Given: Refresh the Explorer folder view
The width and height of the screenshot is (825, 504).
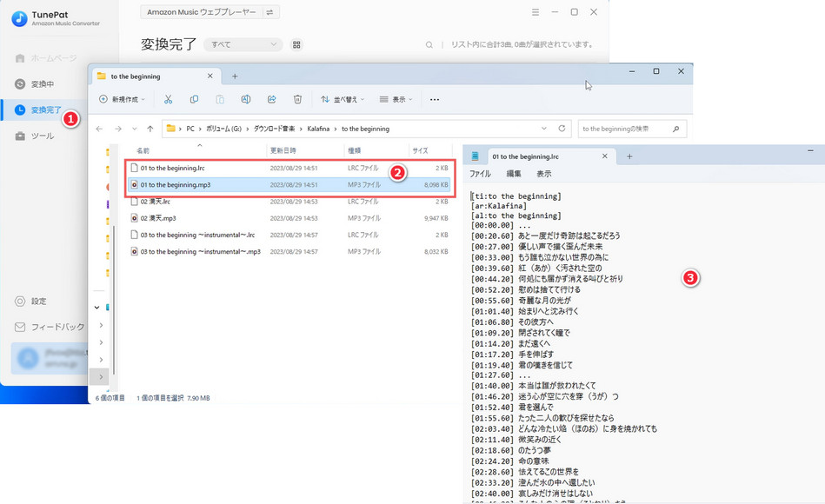Looking at the screenshot, I should (562, 129).
